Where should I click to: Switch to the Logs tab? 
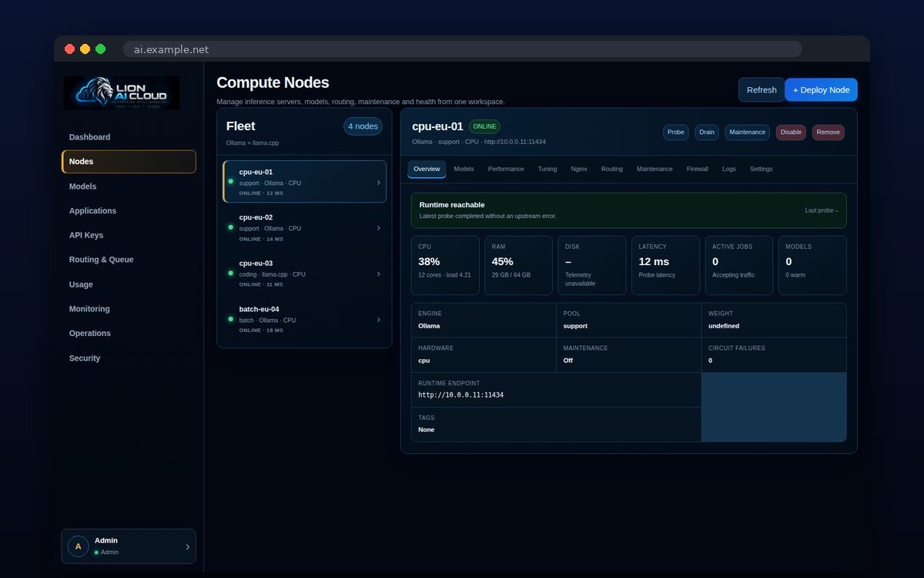729,169
